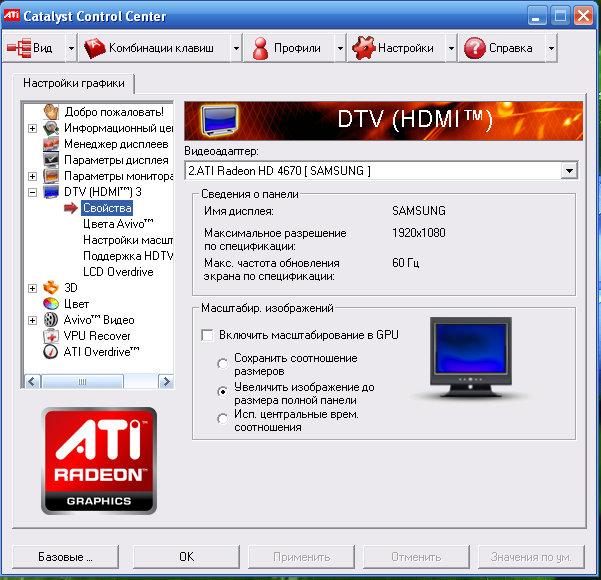The width and height of the screenshot is (601, 580).
Task: Click the Информационный центр icon in the tree
Action: pyautogui.click(x=51, y=128)
